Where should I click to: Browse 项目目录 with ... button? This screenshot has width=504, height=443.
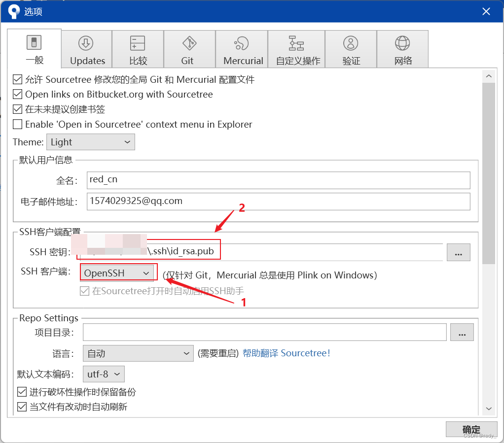point(462,332)
